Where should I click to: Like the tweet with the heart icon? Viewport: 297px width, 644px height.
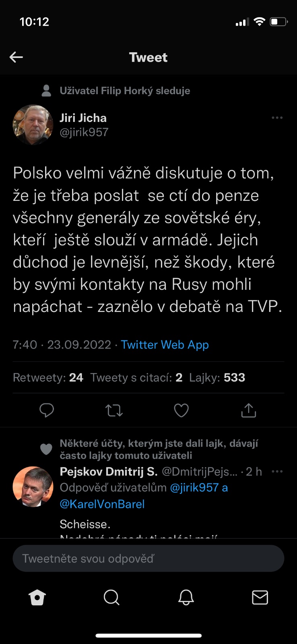coord(181,411)
